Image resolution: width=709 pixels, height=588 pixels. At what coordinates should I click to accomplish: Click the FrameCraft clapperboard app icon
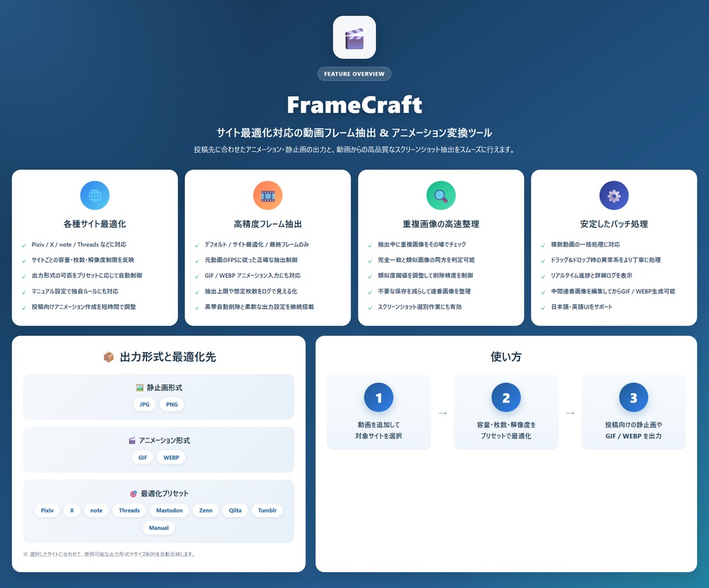[x=354, y=37]
